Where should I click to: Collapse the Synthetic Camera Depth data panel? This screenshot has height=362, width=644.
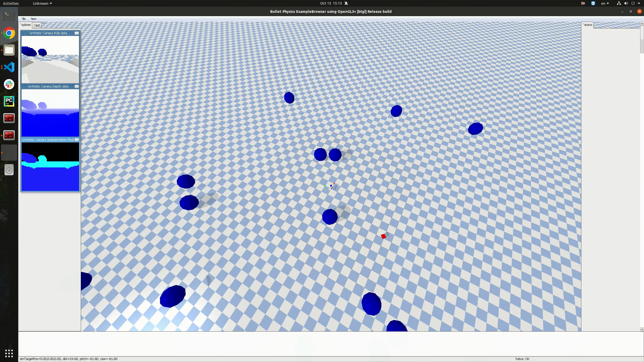(77, 86)
